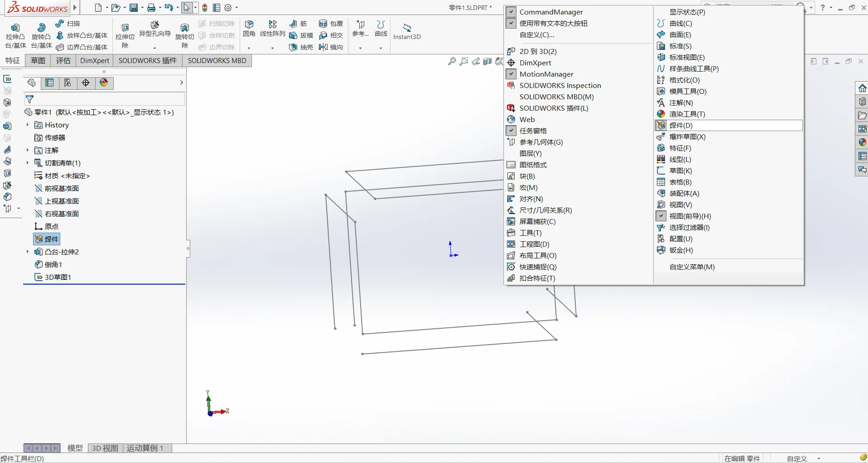Activate the Instant3D tool
868x463 pixels.
[407, 31]
